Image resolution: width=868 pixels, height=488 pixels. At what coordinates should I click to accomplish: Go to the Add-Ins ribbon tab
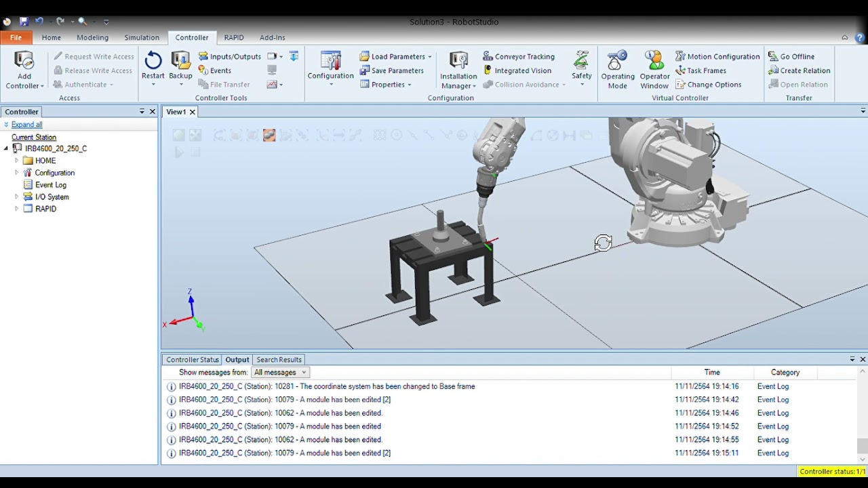[273, 37]
